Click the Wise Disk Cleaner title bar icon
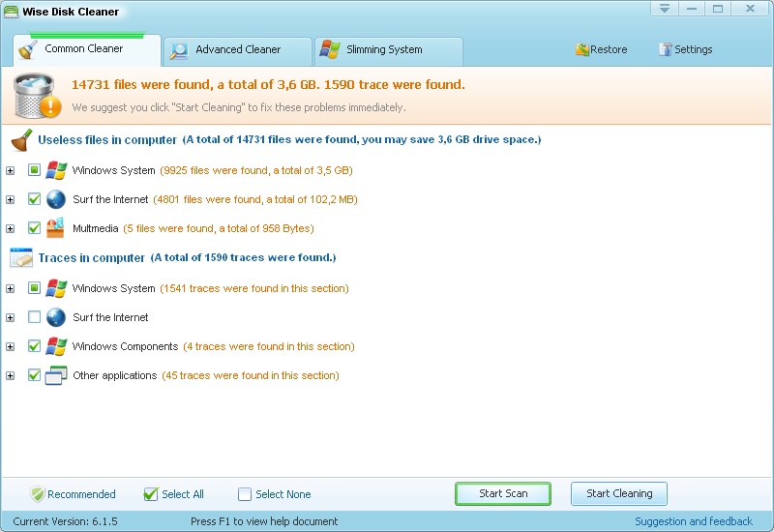Image resolution: width=774 pixels, height=532 pixels. tap(11, 12)
